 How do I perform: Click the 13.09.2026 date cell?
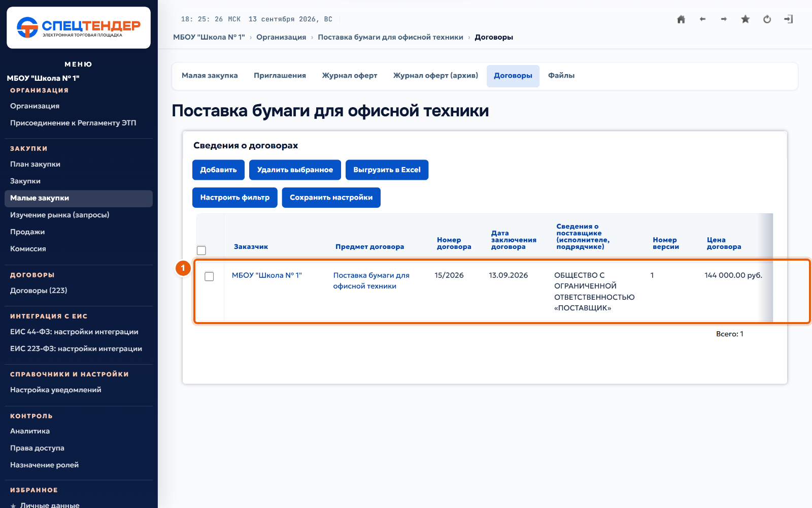508,275
